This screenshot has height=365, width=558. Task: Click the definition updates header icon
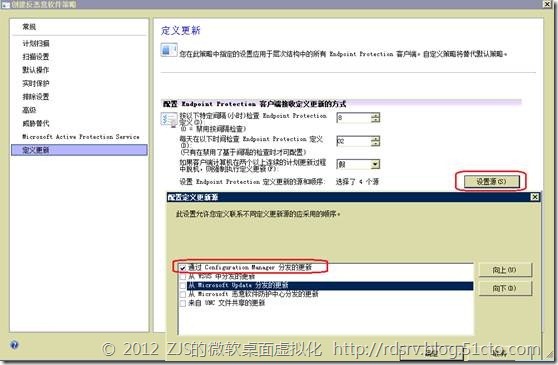coord(169,50)
